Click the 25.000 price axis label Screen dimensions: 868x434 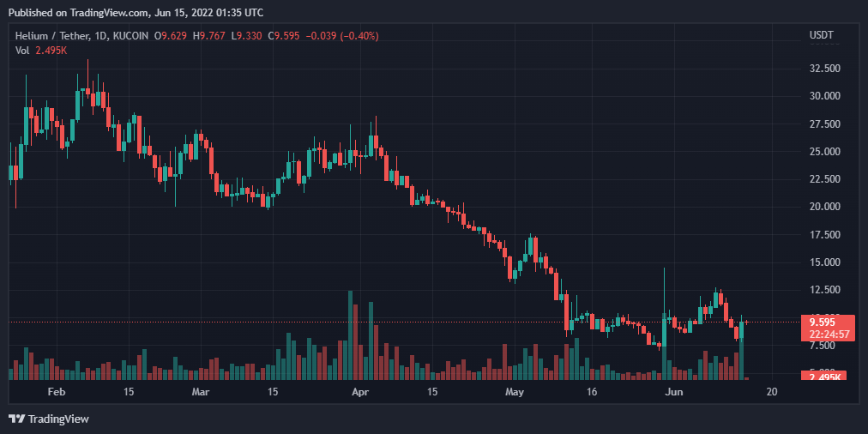coord(825,152)
